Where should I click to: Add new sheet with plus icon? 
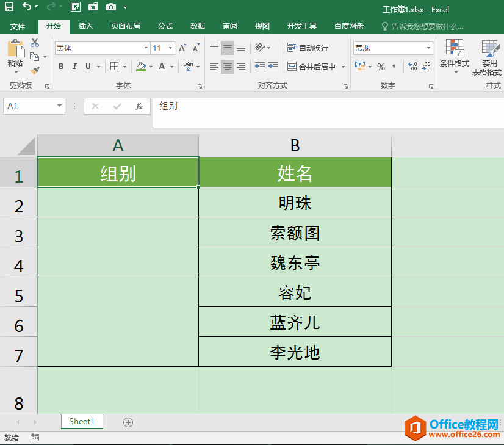(128, 422)
